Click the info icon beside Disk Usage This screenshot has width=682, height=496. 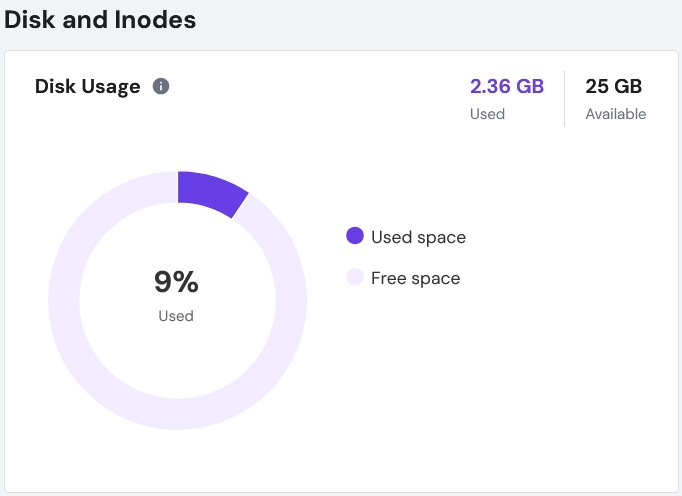pyautogui.click(x=161, y=86)
